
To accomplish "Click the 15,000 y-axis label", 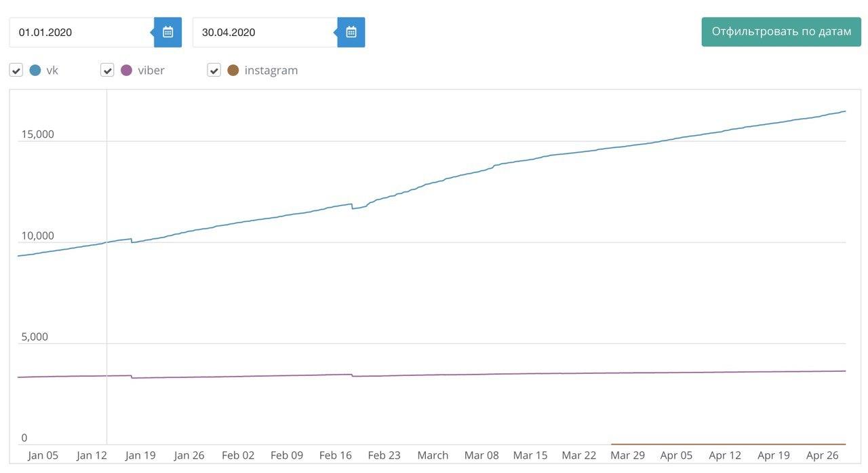I will (x=37, y=134).
